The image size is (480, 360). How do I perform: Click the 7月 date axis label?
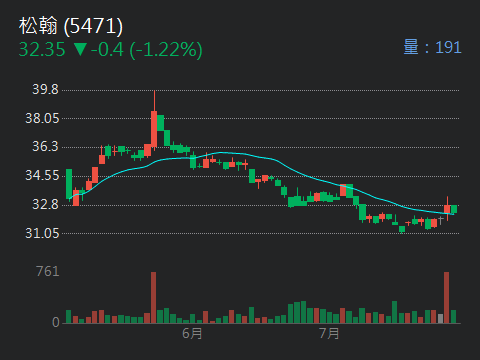(329, 333)
